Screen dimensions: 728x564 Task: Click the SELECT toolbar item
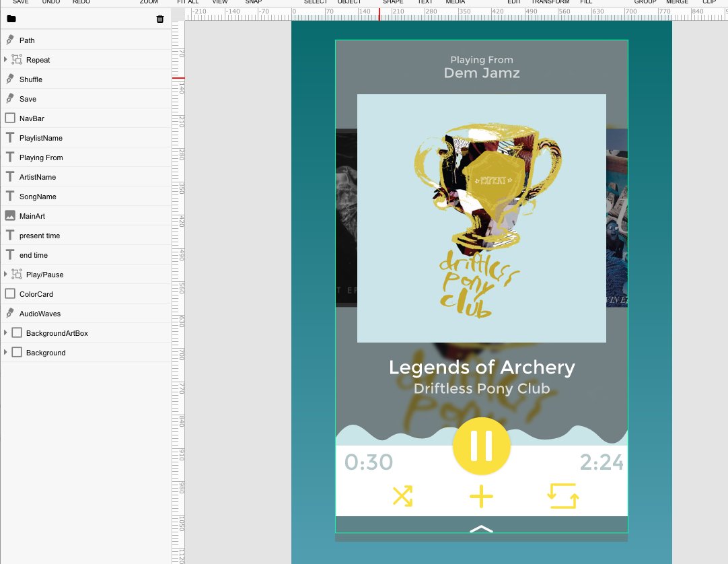tap(316, 2)
